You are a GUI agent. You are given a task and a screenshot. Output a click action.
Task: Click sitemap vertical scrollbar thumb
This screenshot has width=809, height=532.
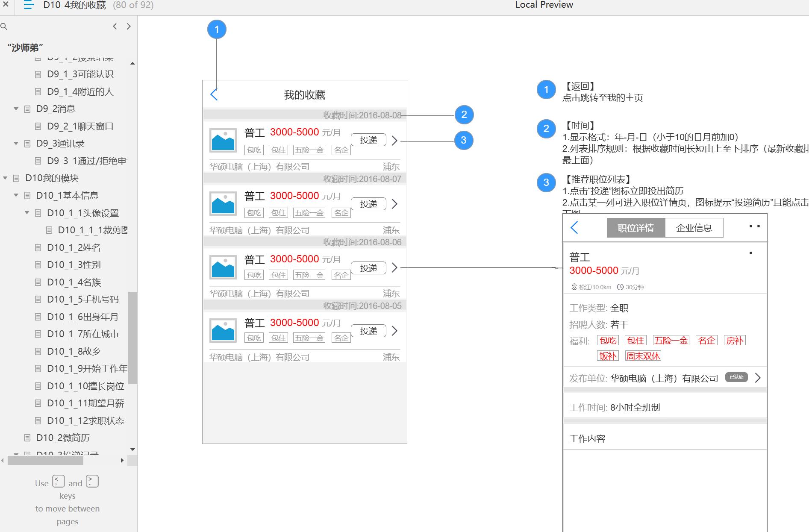(x=132, y=338)
